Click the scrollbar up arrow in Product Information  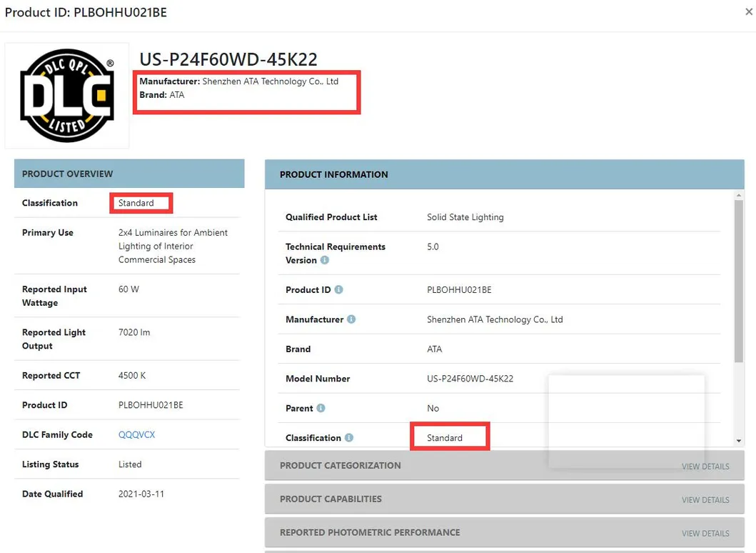(739, 195)
